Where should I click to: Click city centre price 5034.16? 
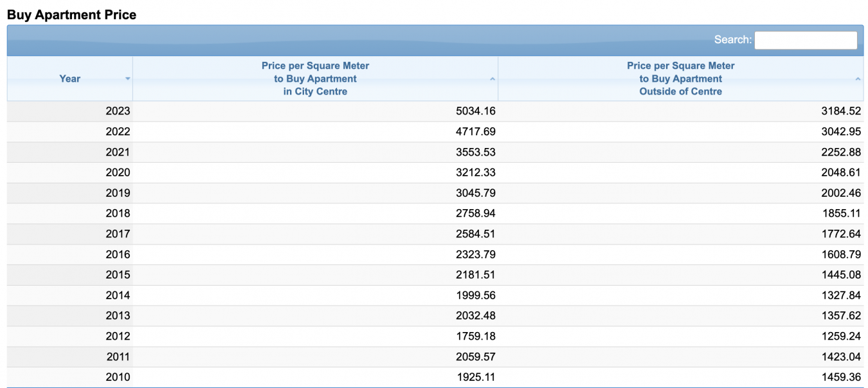pos(475,111)
